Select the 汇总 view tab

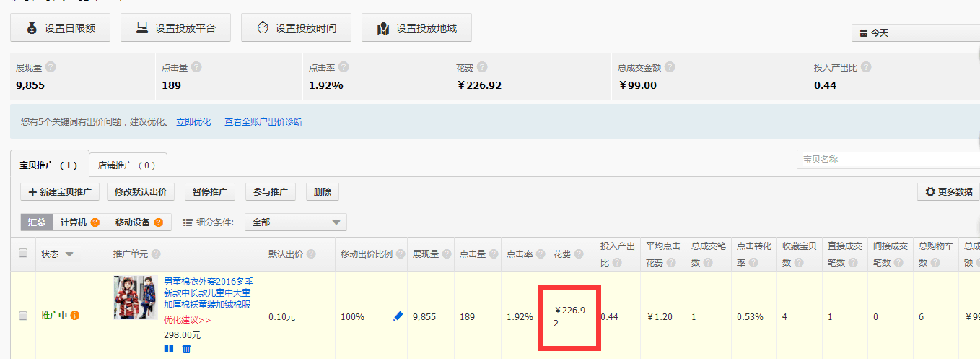point(37,222)
